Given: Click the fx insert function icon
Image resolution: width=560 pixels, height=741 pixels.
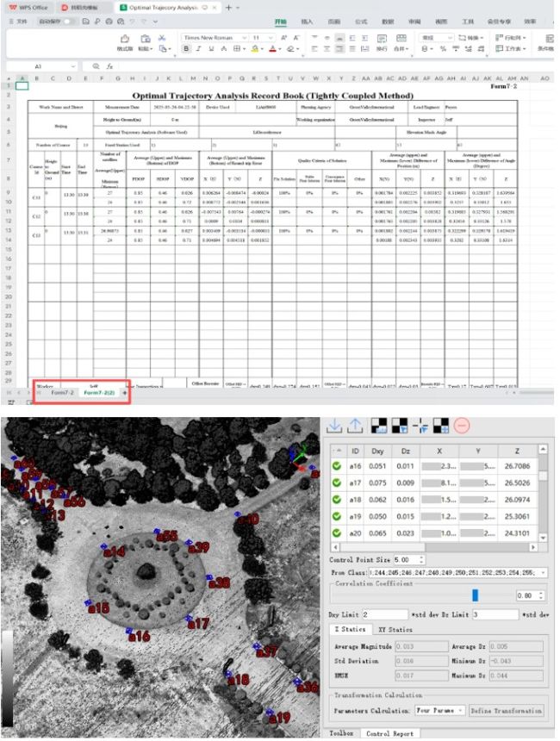Looking at the screenshot, I should (x=109, y=66).
